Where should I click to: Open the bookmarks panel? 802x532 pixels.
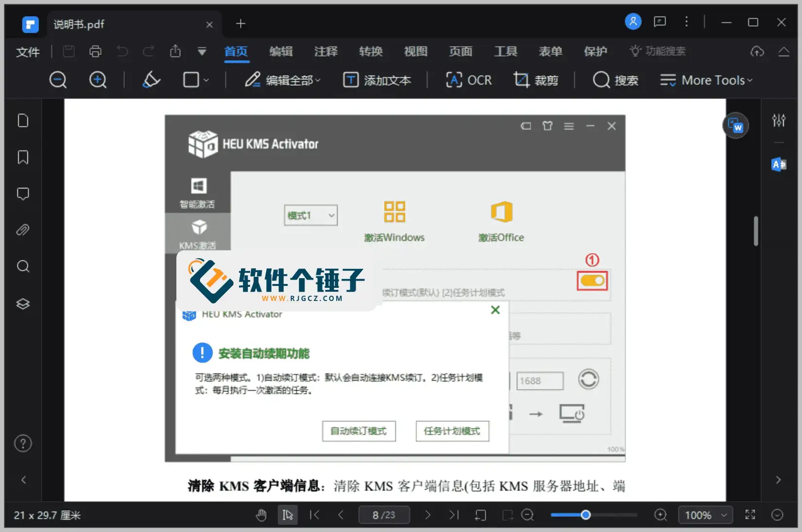23,157
